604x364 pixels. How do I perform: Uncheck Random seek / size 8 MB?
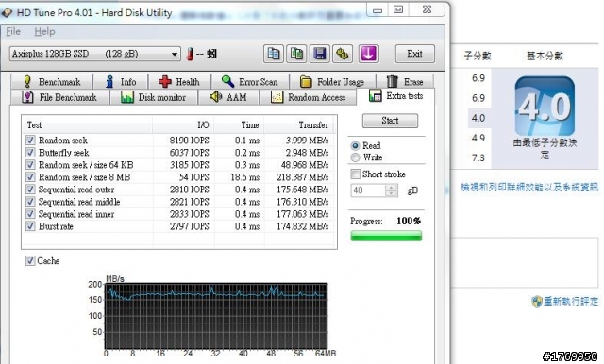(30, 177)
